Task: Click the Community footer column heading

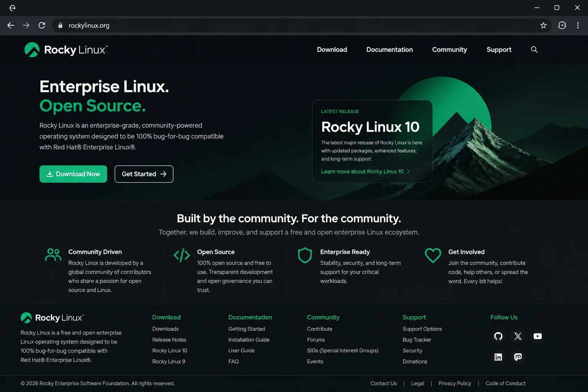Action: 323,317
